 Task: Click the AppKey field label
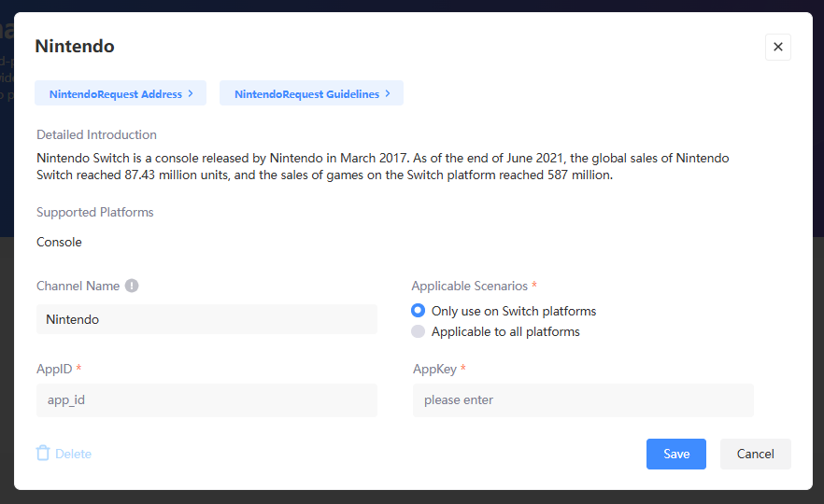[434, 369]
